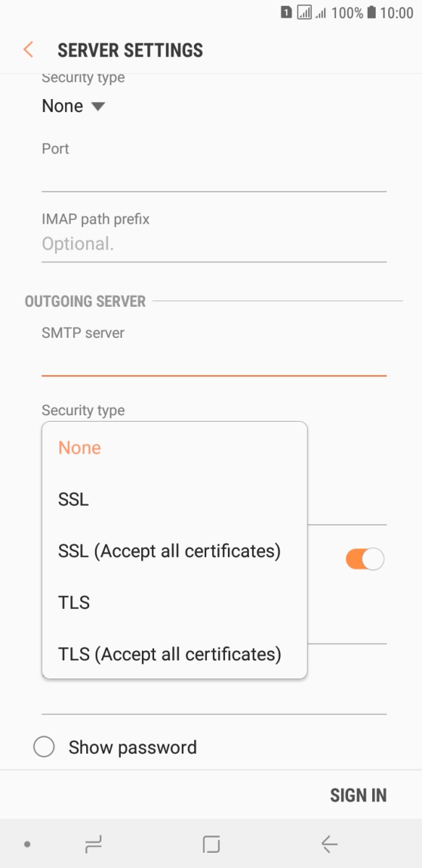Tap the home button in the navigation bar
The image size is (422, 868).
click(x=211, y=843)
